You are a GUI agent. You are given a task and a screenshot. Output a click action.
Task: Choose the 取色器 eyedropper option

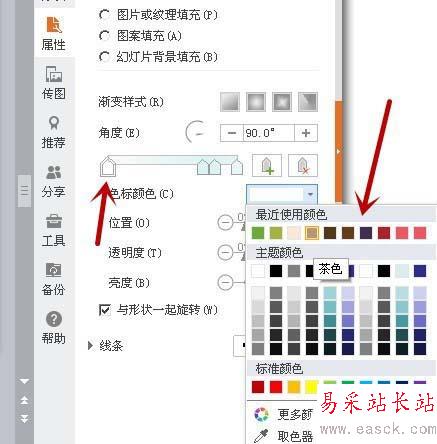pos(283,436)
